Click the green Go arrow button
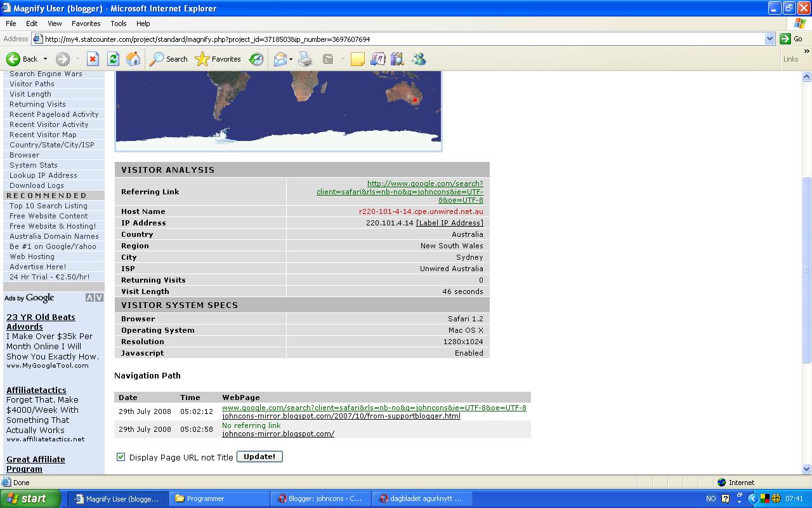Viewport: 812px width, 508px height. [785, 39]
